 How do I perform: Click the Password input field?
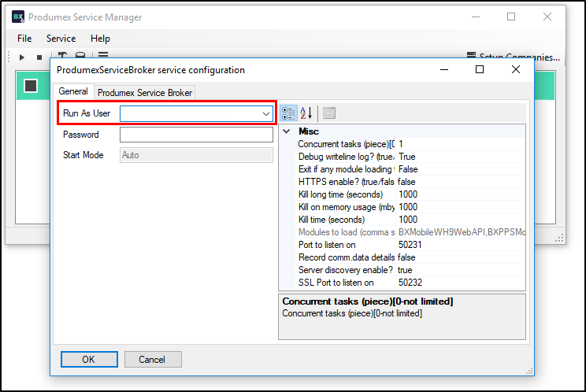click(x=196, y=135)
